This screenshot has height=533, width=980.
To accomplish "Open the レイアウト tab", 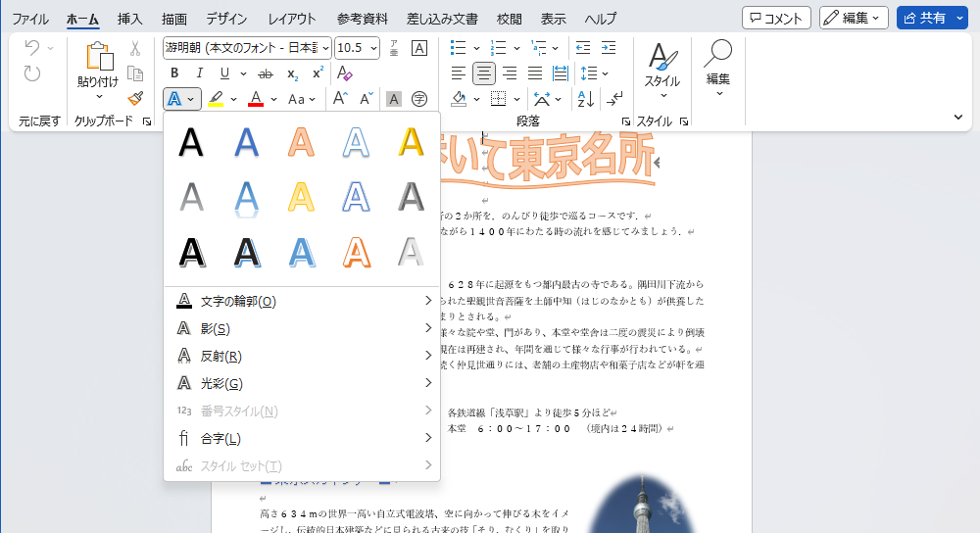I will click(x=292, y=19).
